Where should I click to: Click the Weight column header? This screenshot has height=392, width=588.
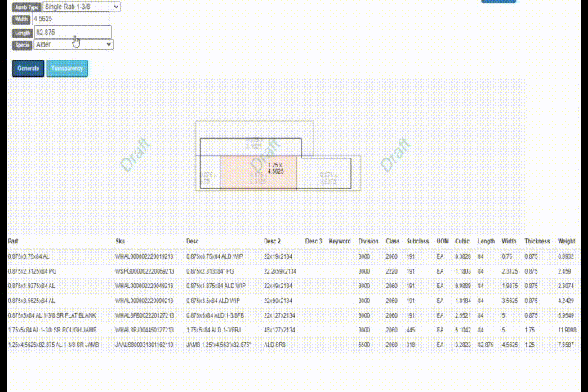click(x=567, y=242)
